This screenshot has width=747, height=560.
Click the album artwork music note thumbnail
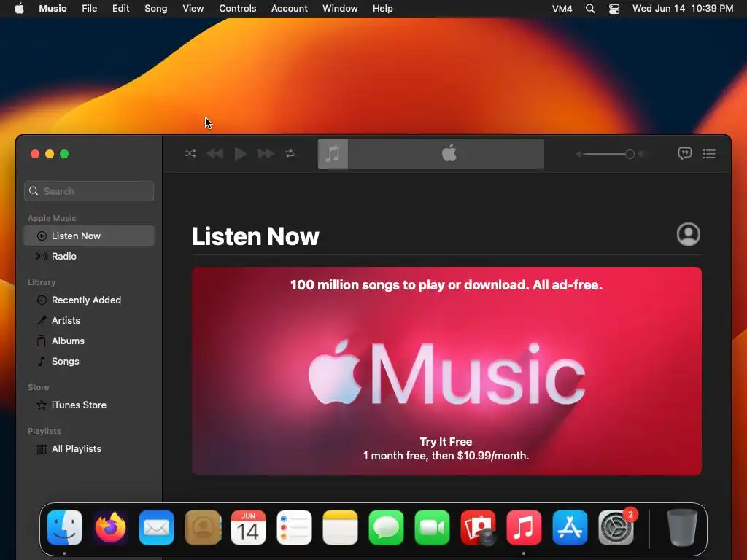tap(333, 154)
